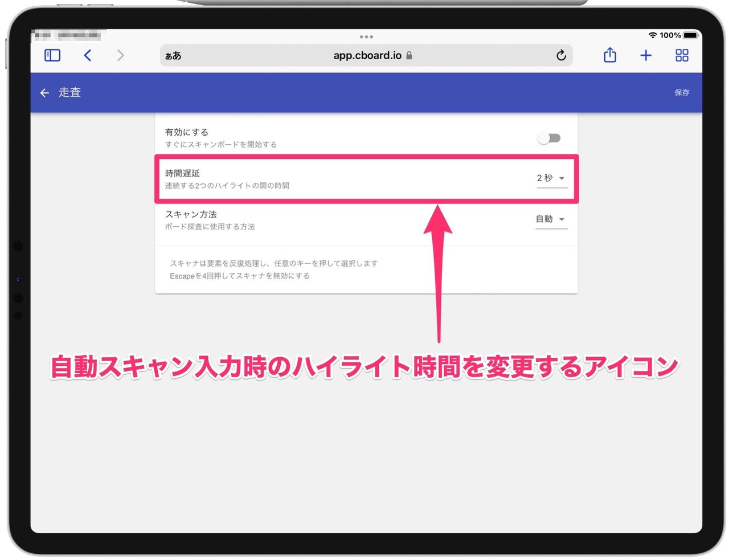Click the 走査 page title
The image size is (729, 560).
[69, 92]
